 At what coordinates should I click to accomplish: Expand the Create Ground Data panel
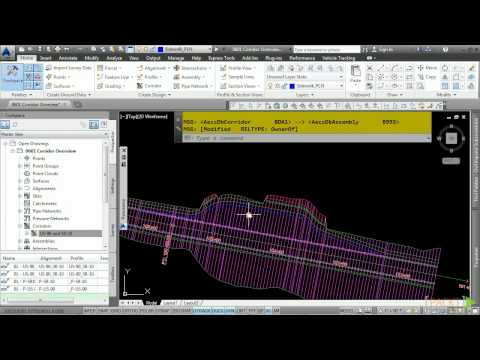pos(69,95)
